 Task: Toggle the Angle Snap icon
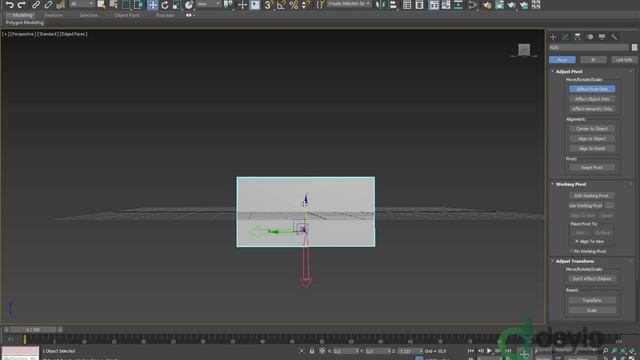tap(281, 4)
